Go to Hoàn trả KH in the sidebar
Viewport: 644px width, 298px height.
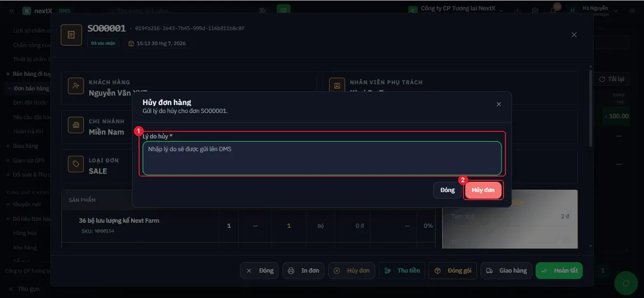pos(28,131)
